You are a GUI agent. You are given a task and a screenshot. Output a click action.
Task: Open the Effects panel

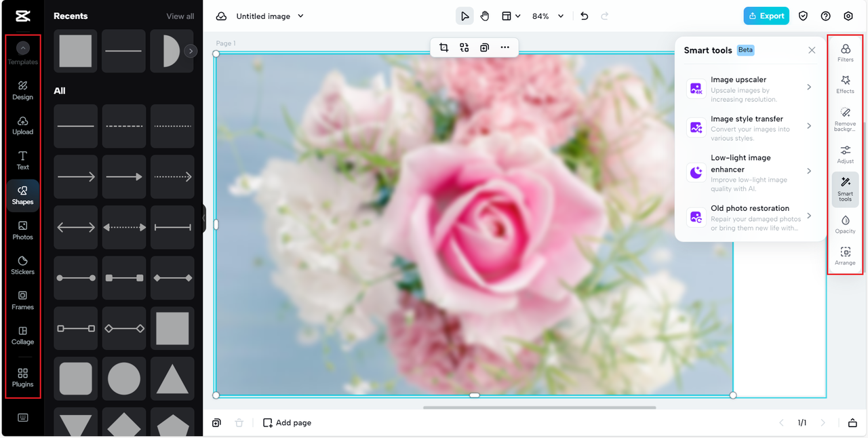tap(846, 84)
